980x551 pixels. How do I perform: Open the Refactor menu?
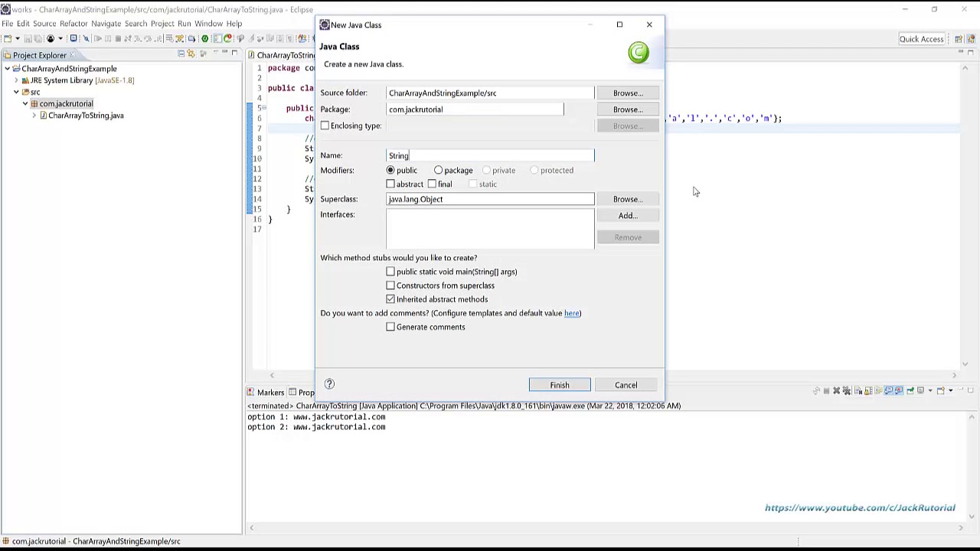coord(73,24)
